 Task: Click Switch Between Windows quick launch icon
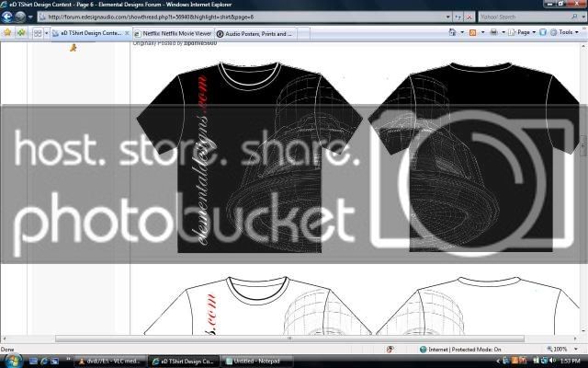click(54, 362)
